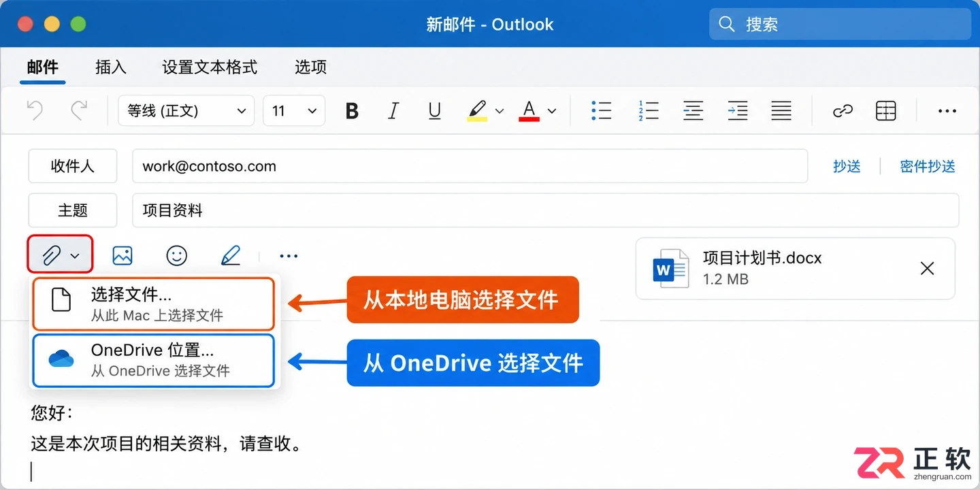Image resolution: width=980 pixels, height=490 pixels.
Task: Open more compose options ellipsis
Action: click(x=289, y=256)
